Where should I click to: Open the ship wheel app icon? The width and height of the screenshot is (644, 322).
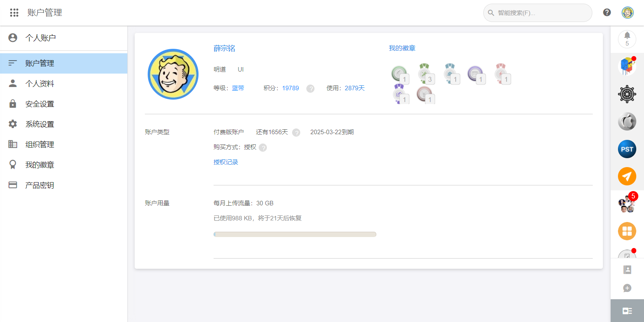pyautogui.click(x=627, y=94)
